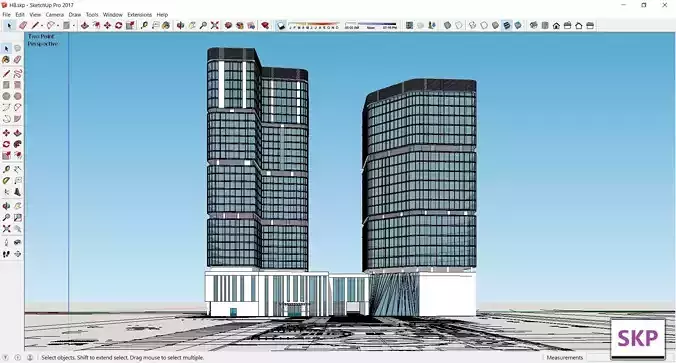Open the Edit menu
Image resolution: width=676 pixels, height=363 pixels.
click(x=20, y=15)
